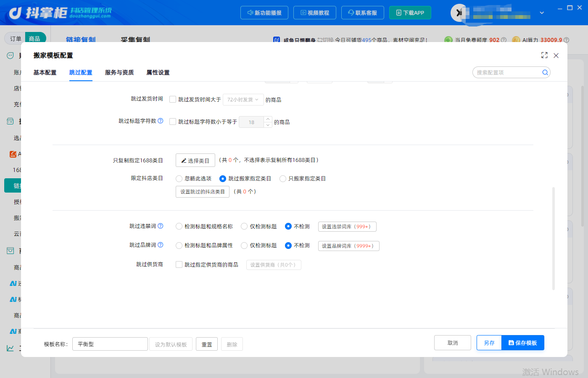
Task: Open help icon next to 跳过违禁词
Action: coord(161,226)
